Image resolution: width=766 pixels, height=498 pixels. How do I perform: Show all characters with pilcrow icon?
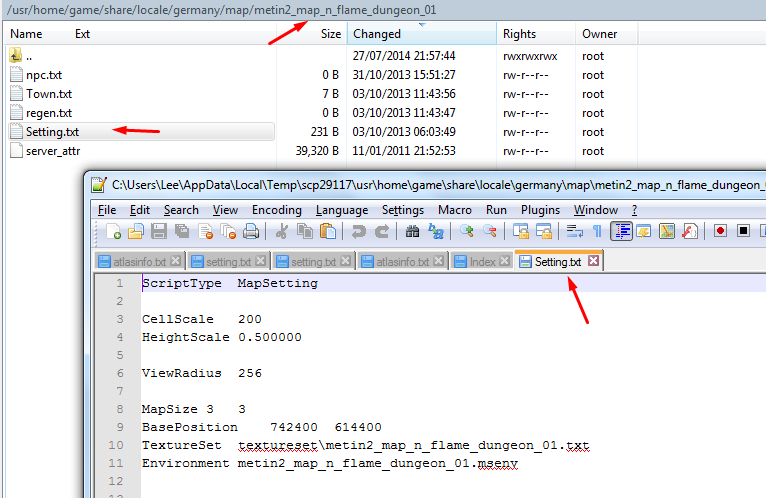click(597, 231)
